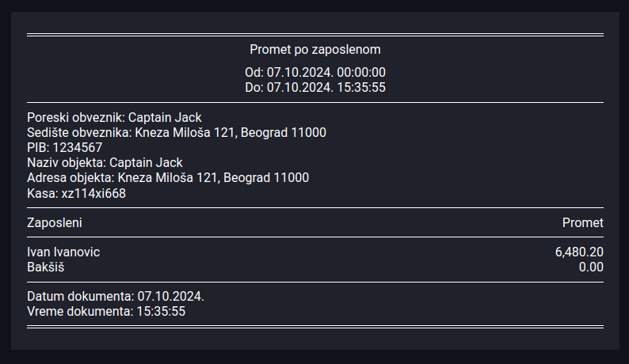Click the separator line under Kasa

point(315,207)
